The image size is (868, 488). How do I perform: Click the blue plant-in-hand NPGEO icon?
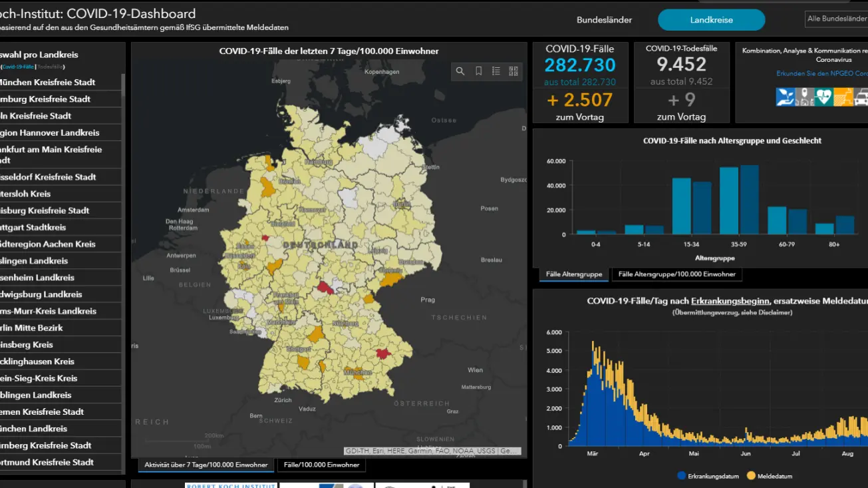coord(786,97)
